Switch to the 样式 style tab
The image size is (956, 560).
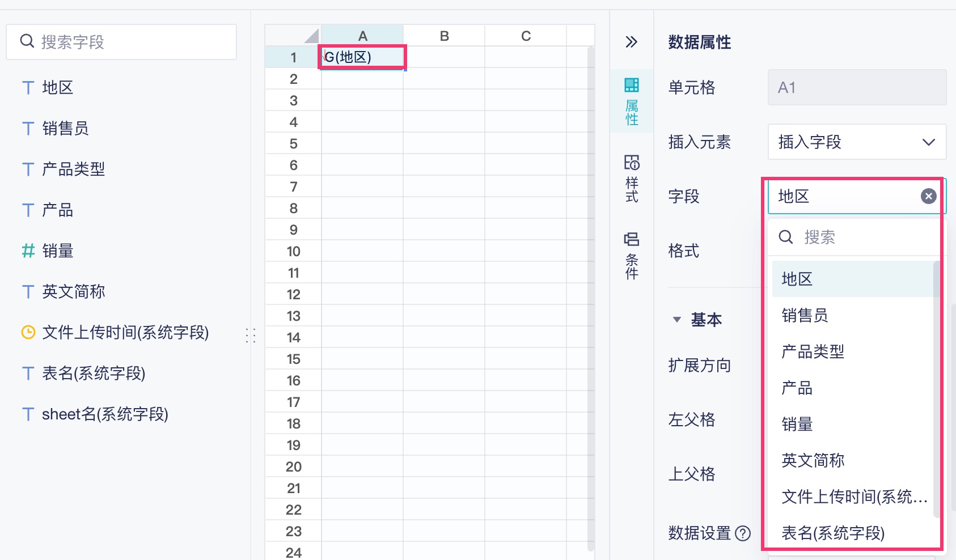[632, 179]
